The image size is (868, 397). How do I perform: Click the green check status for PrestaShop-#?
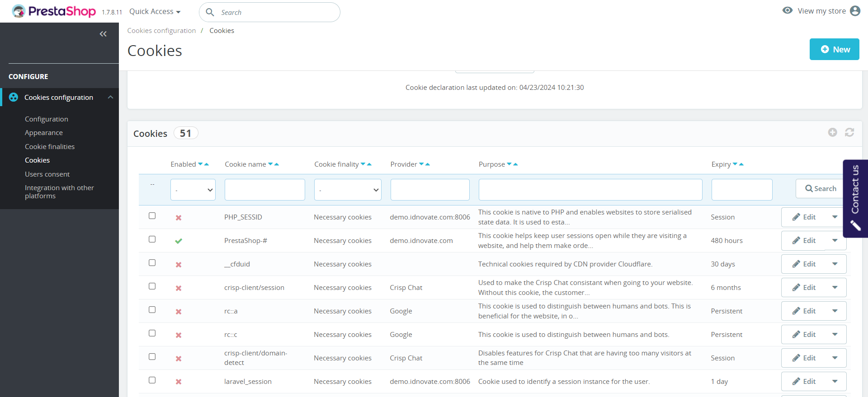tap(179, 241)
